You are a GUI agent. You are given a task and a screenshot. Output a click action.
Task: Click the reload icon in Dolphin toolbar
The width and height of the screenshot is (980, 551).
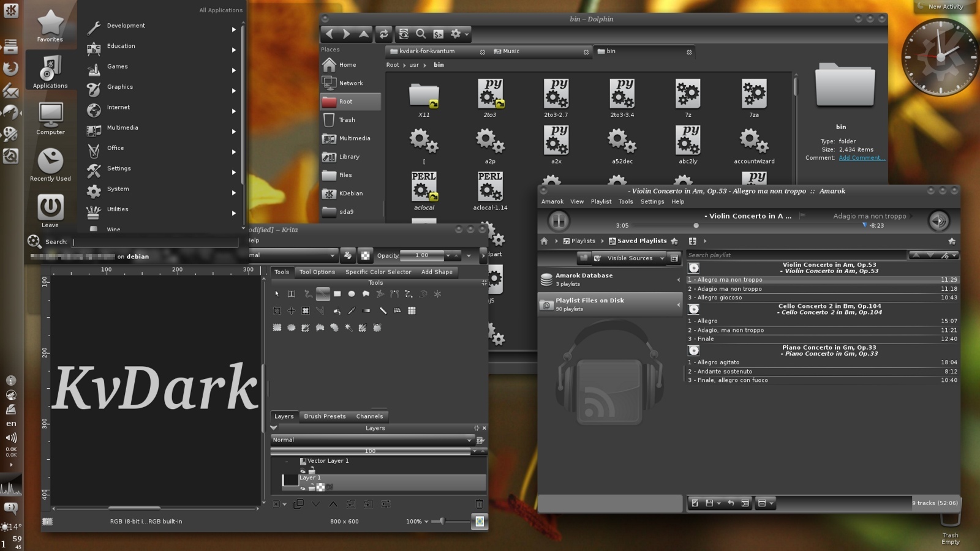[x=384, y=34]
